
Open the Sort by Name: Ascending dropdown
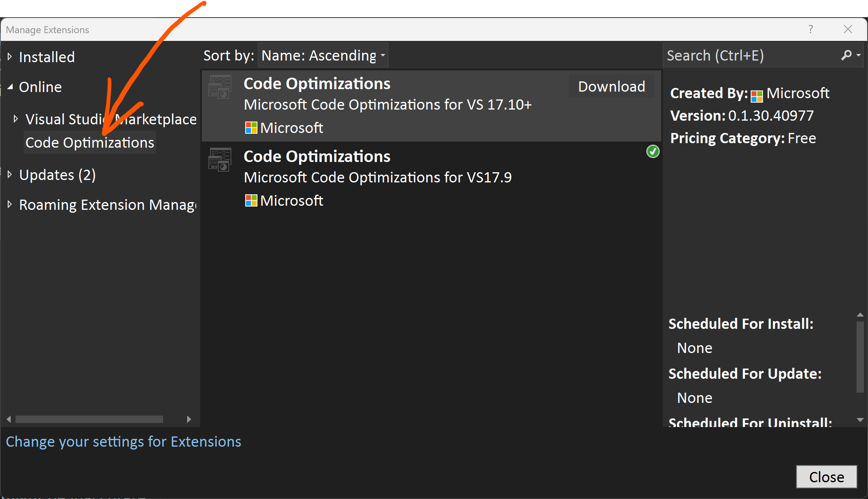[x=323, y=55]
